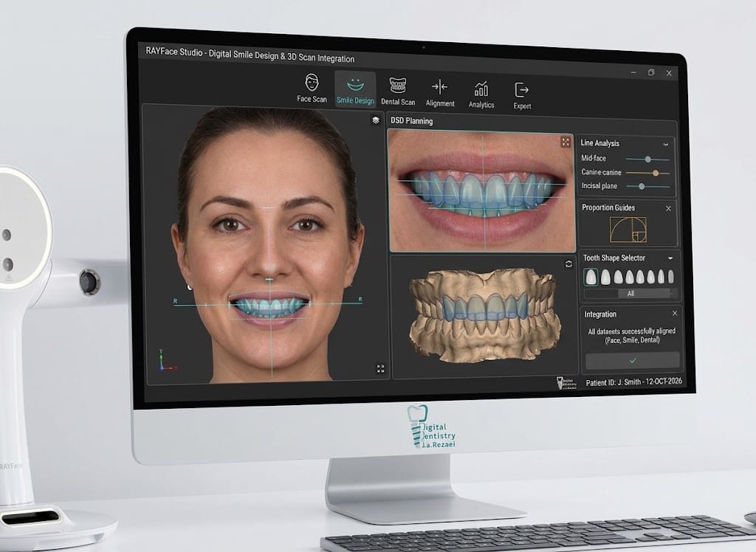This screenshot has height=552, width=756.
Task: Open the 'All' tooth filter dropdown
Action: pyautogui.click(x=630, y=293)
